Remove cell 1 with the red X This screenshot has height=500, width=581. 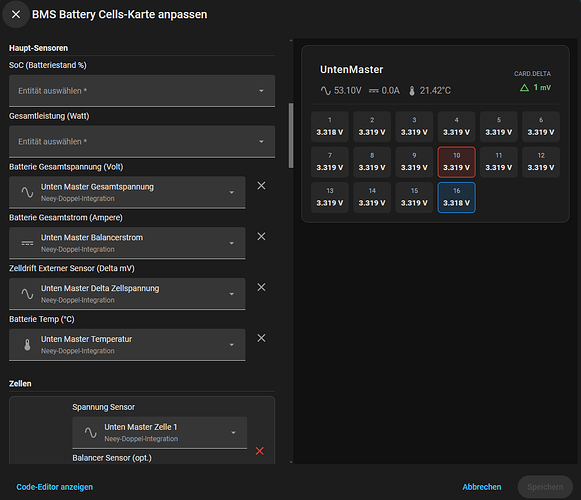[259, 451]
